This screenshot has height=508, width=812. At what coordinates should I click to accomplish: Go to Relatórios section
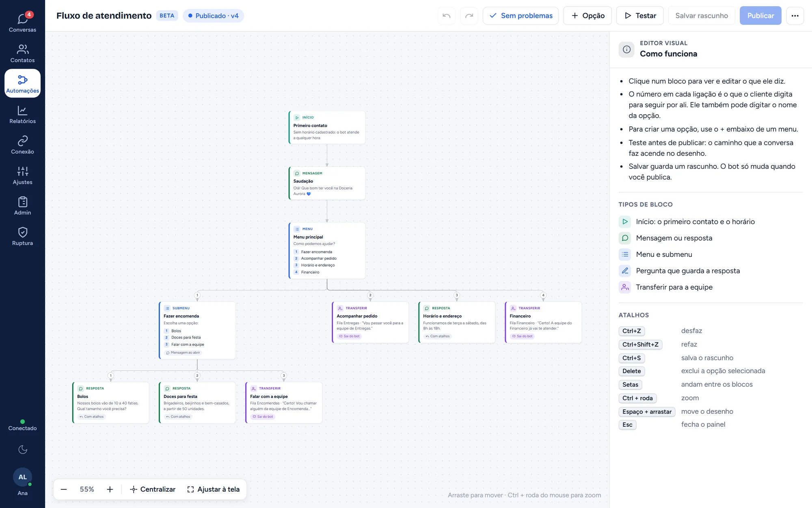click(x=22, y=114)
